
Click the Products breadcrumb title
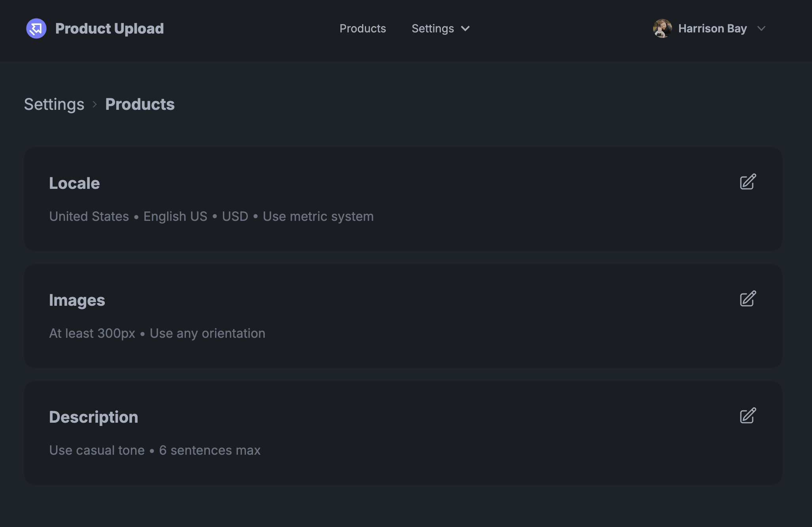pos(140,104)
